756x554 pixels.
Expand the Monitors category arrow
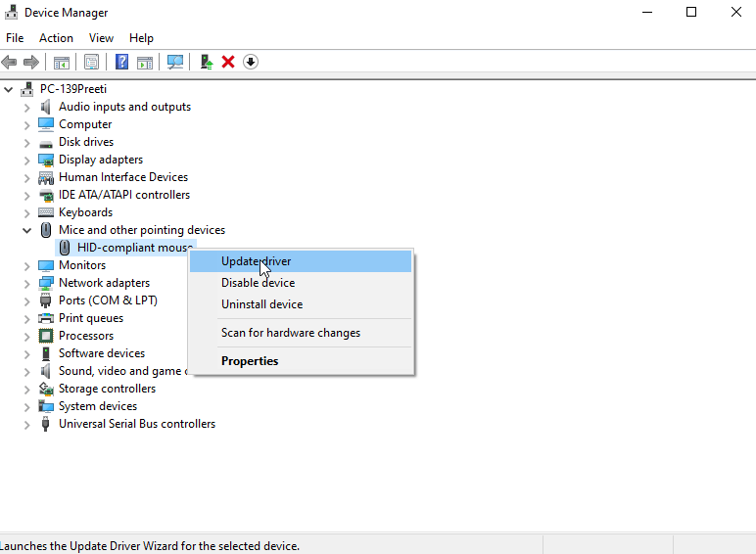click(x=27, y=266)
